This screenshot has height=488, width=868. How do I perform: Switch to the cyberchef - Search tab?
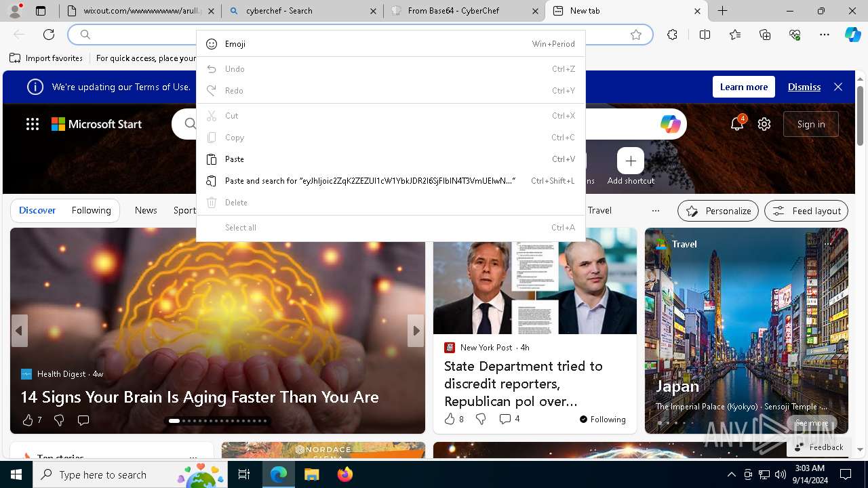click(x=302, y=11)
